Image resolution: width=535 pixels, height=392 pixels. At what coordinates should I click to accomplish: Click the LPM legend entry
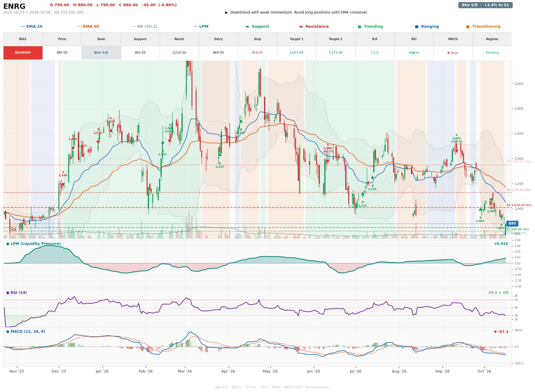pyautogui.click(x=201, y=27)
